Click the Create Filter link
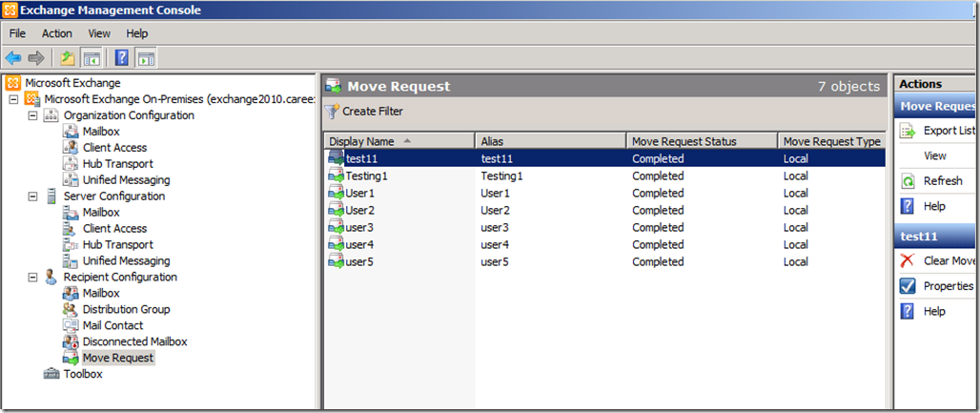The image size is (980, 413). (x=373, y=112)
